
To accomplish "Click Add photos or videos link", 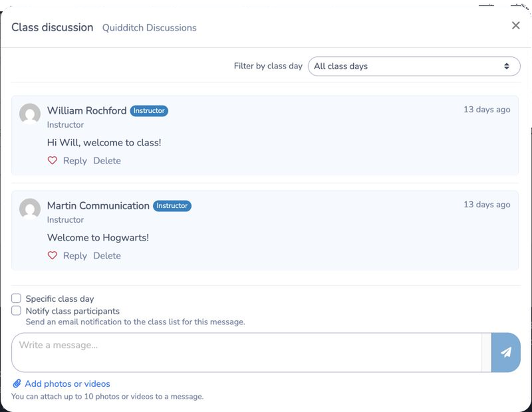I will tap(68, 383).
